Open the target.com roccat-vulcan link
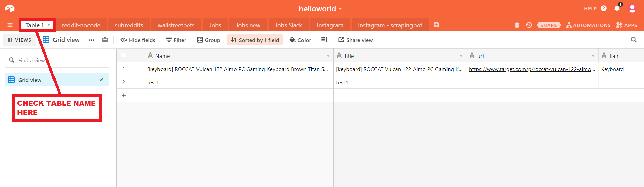 [x=532, y=69]
